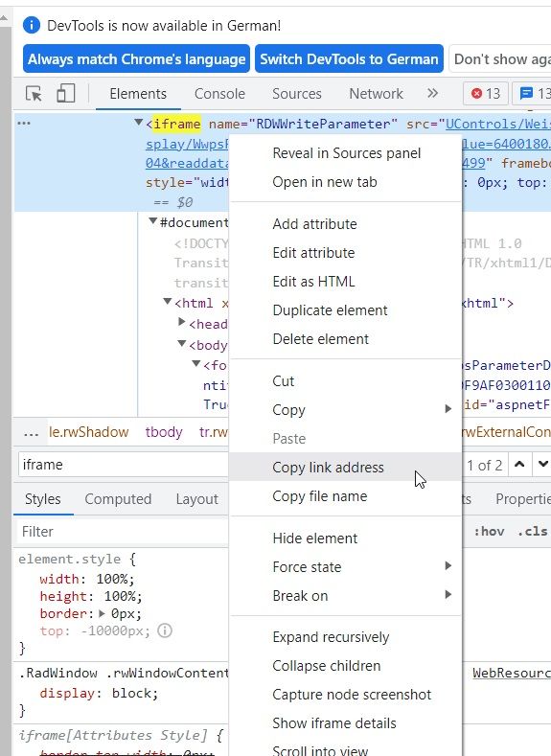Click the display: block declaration

(x=99, y=694)
